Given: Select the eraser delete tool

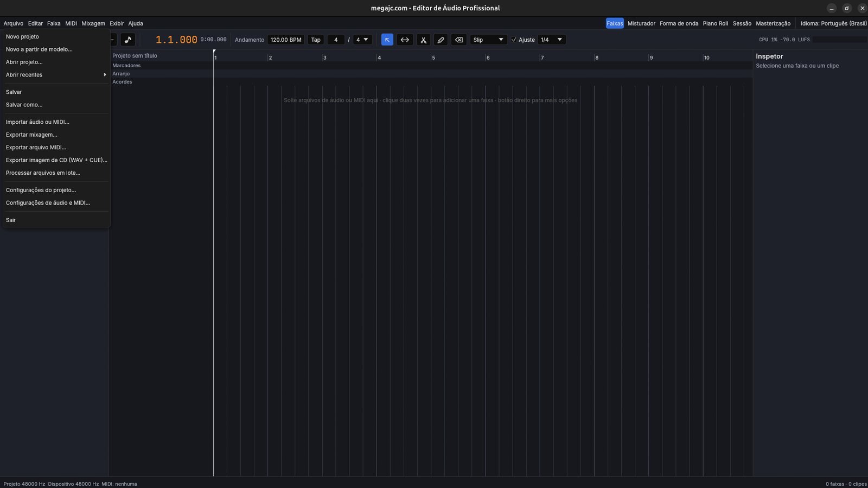Looking at the screenshot, I should click(458, 40).
